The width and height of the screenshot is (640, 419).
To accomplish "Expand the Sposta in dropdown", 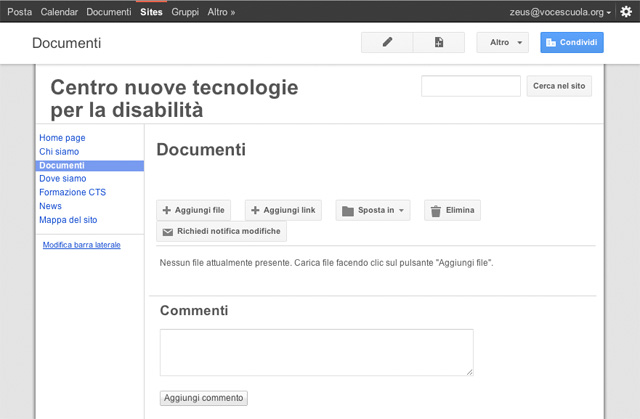I will [372, 210].
